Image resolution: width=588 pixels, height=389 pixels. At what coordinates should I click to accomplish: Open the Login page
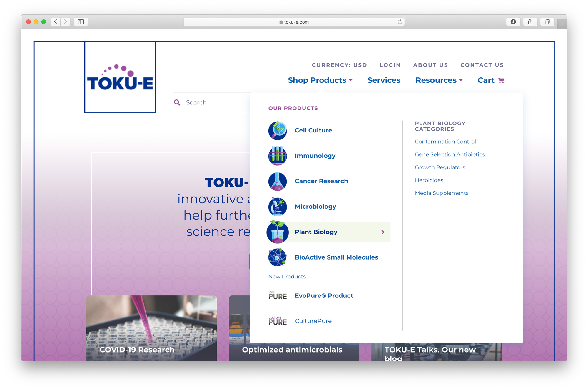point(390,65)
